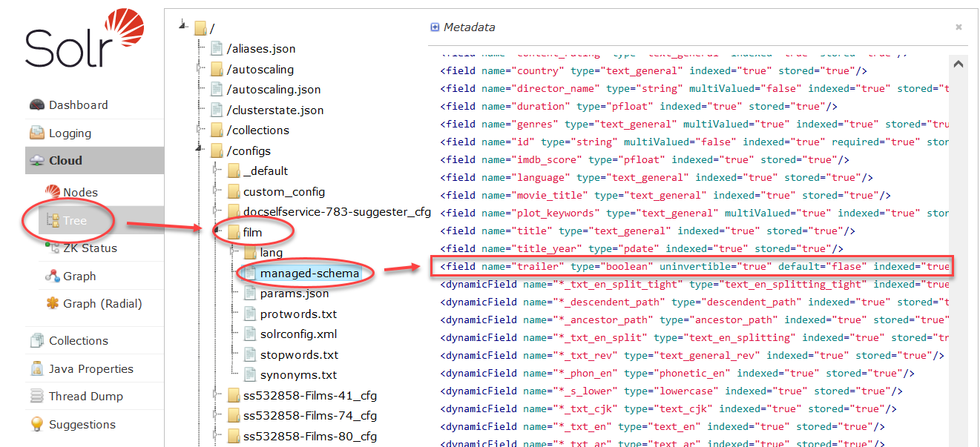Expand the Metadata section

coord(434,27)
